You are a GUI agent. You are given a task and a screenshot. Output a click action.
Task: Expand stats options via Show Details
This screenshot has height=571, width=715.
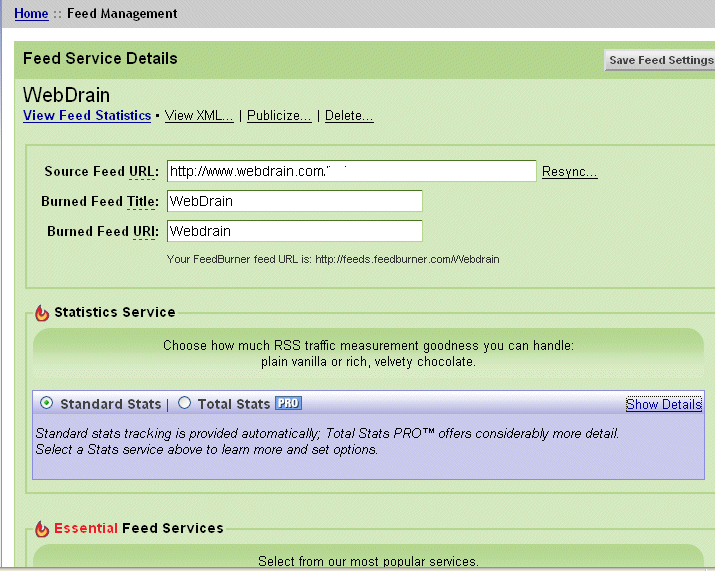click(x=663, y=404)
